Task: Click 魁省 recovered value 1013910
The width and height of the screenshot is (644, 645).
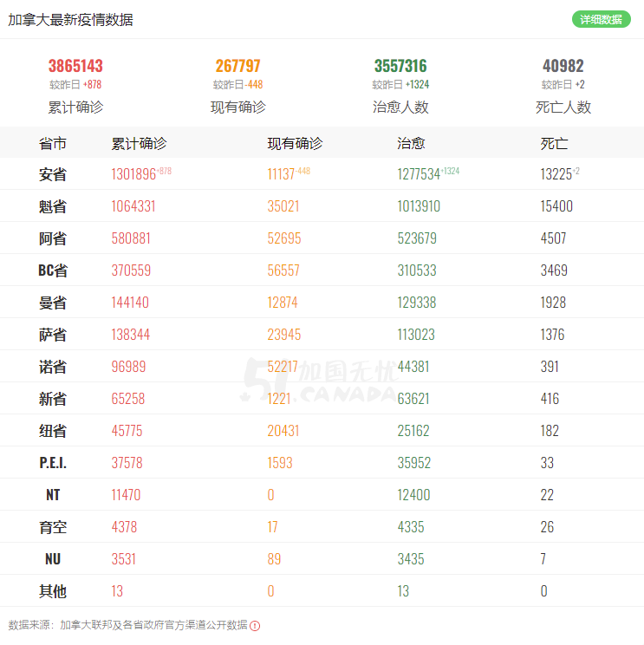Action: 419,206
